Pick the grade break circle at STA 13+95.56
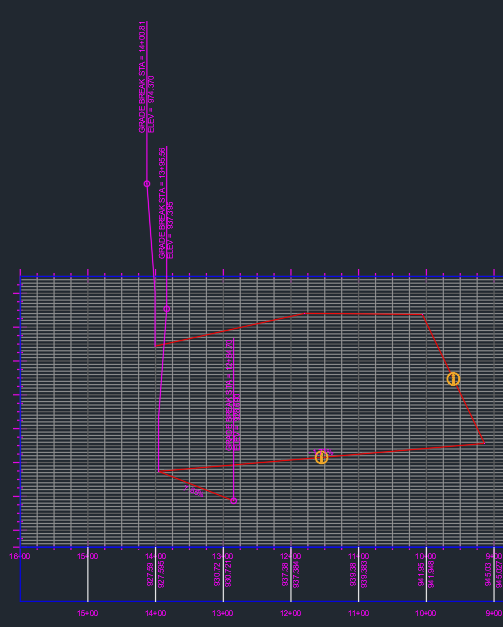This screenshot has width=503, height=627. pyautogui.click(x=167, y=309)
